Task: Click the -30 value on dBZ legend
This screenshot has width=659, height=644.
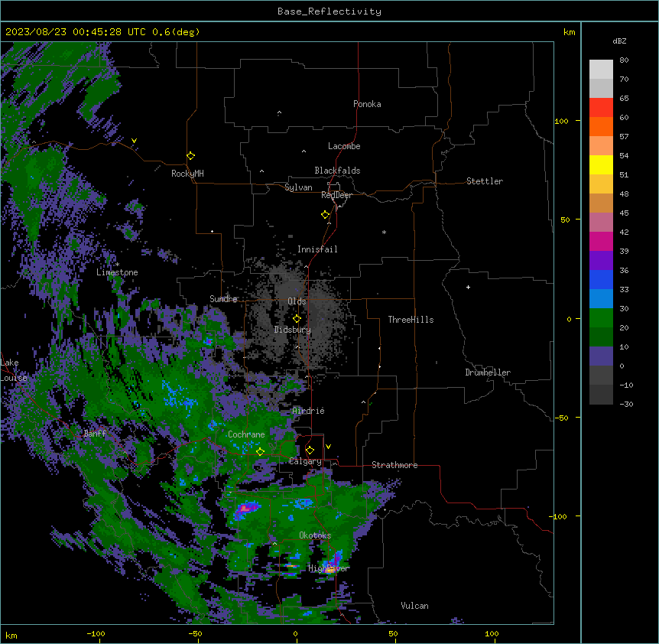Action: click(626, 404)
